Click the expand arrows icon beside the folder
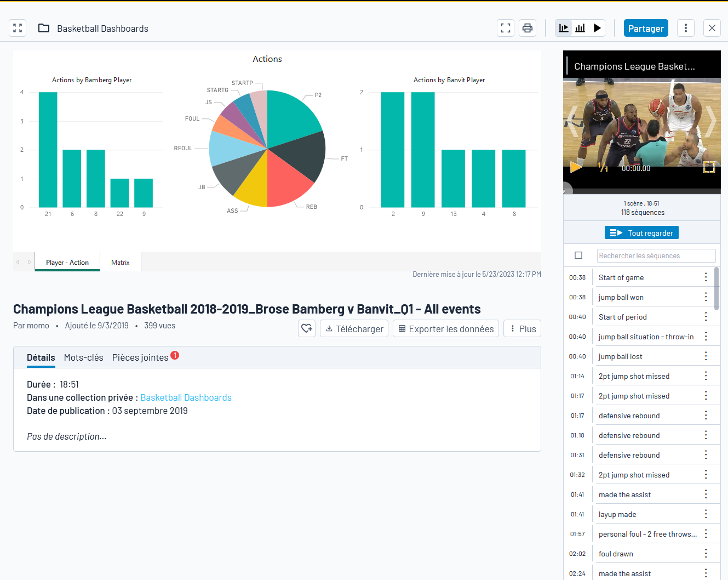This screenshot has height=580, width=728. point(18,28)
